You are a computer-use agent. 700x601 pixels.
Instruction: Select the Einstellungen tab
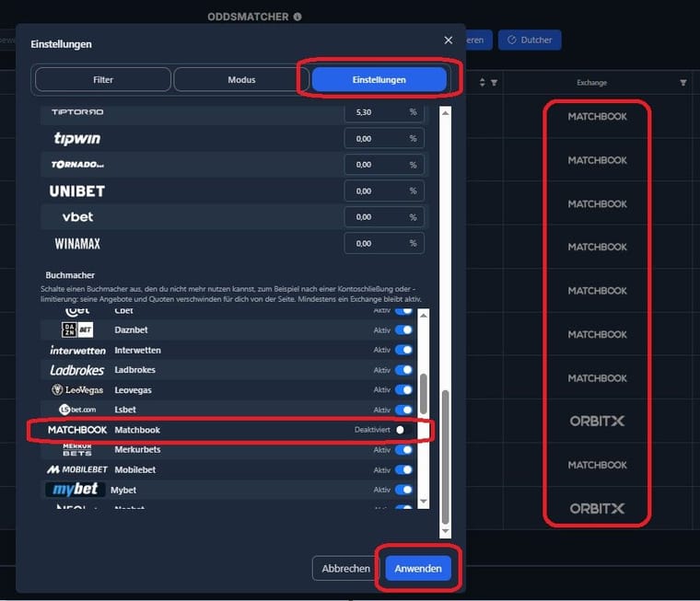[379, 80]
